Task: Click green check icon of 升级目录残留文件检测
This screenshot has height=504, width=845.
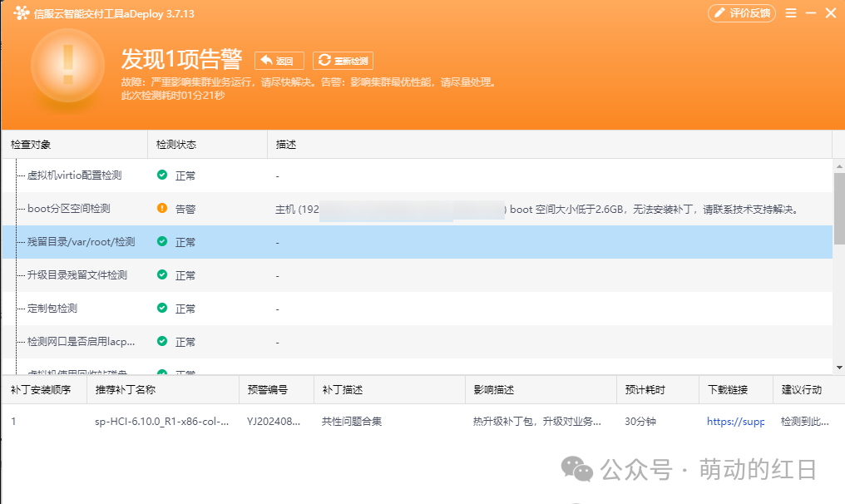Action: [162, 274]
